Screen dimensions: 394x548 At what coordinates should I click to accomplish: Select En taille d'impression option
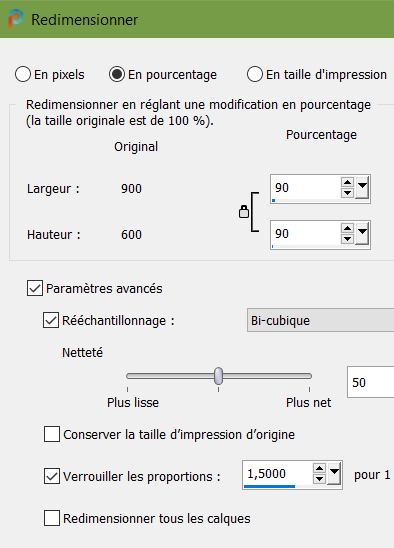(x=255, y=74)
